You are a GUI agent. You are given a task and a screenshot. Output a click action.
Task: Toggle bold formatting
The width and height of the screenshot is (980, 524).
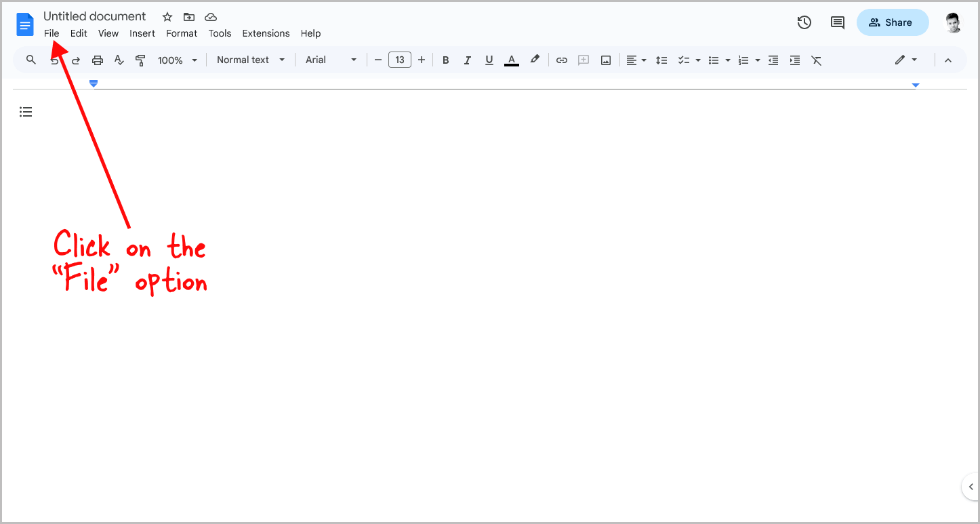tap(445, 60)
